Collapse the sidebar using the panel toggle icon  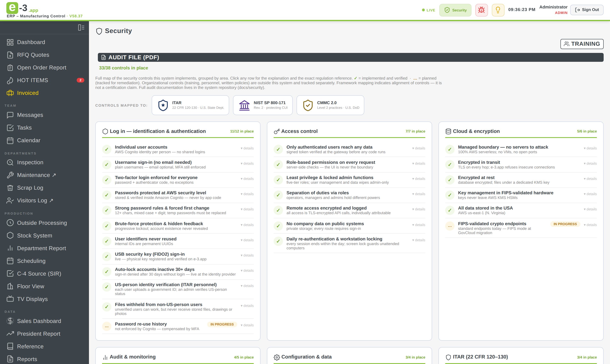[x=81, y=28]
